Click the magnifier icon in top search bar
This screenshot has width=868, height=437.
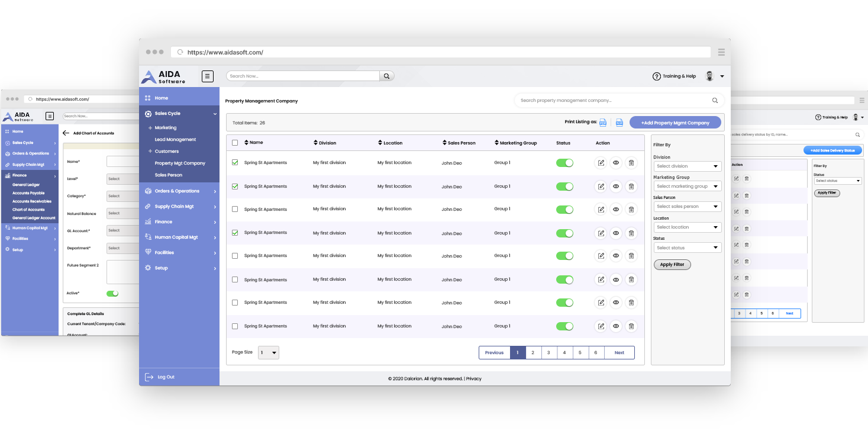386,76
